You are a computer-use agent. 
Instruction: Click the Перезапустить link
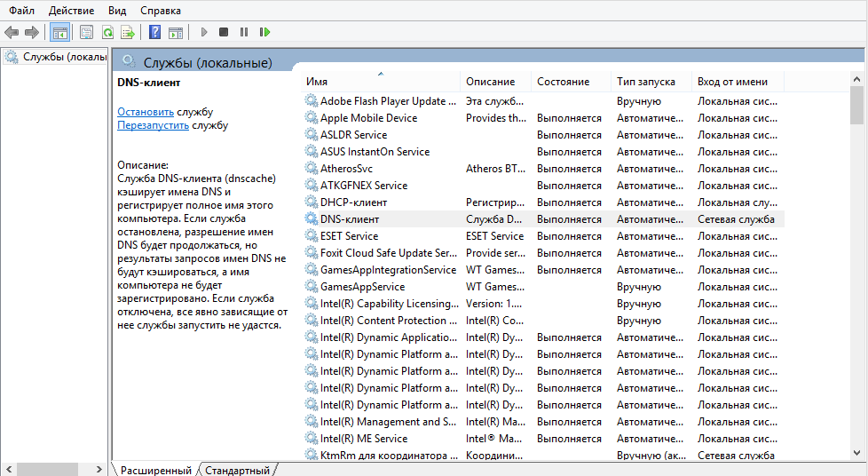click(x=153, y=125)
